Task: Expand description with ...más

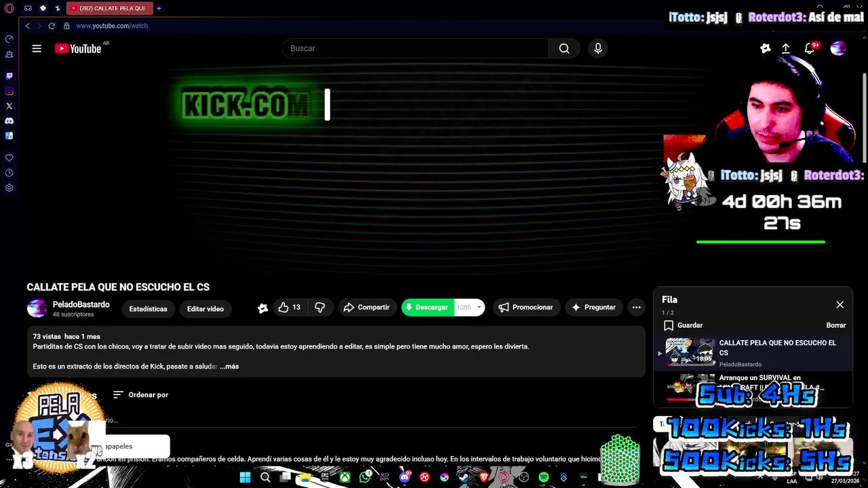Action: click(229, 367)
